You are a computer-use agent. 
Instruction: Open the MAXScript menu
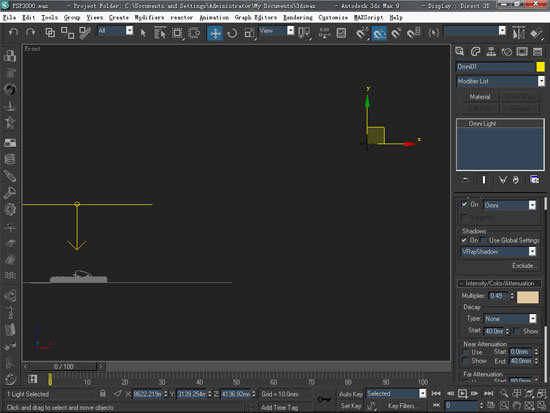coord(368,17)
